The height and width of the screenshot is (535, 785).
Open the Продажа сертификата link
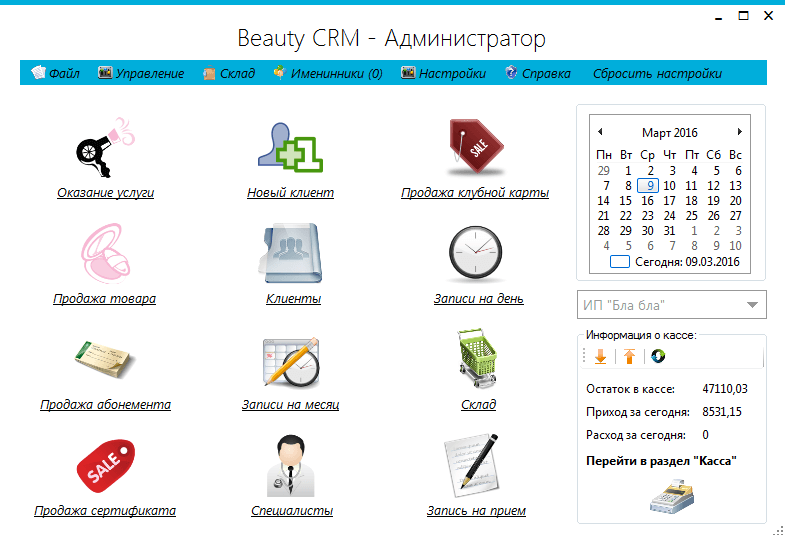pyautogui.click(x=105, y=510)
